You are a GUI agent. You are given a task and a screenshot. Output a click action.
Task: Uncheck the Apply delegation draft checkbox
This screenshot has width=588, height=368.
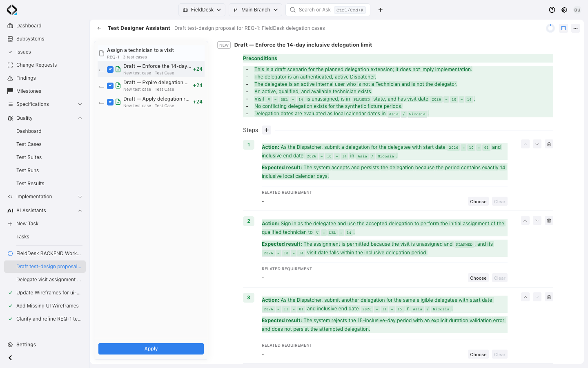[x=110, y=102]
